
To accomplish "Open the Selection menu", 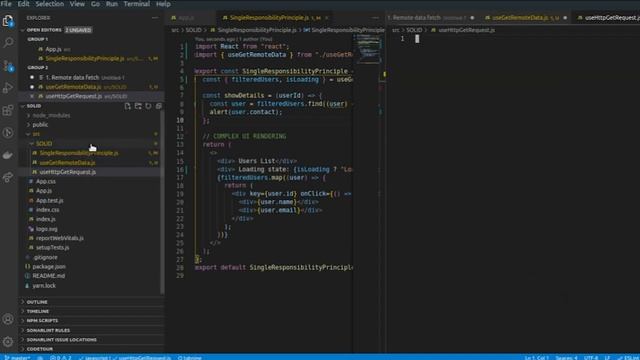I will (49, 4).
